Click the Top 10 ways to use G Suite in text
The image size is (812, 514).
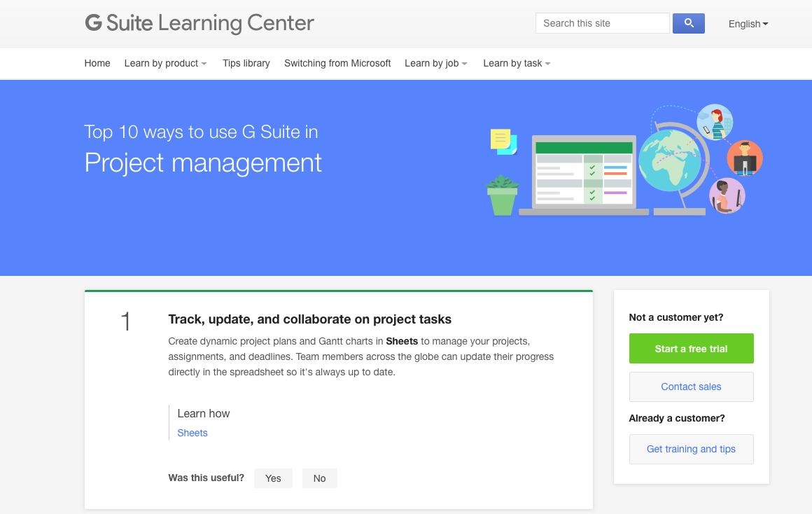coord(201,132)
